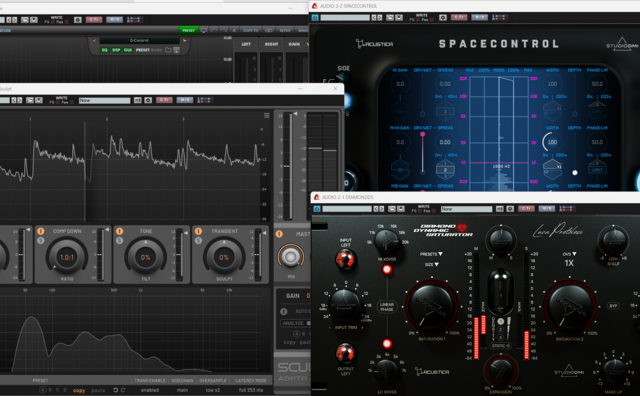
Task: Toggle Diamond plugin power icon in header
Action: pyautogui.click(x=316, y=209)
